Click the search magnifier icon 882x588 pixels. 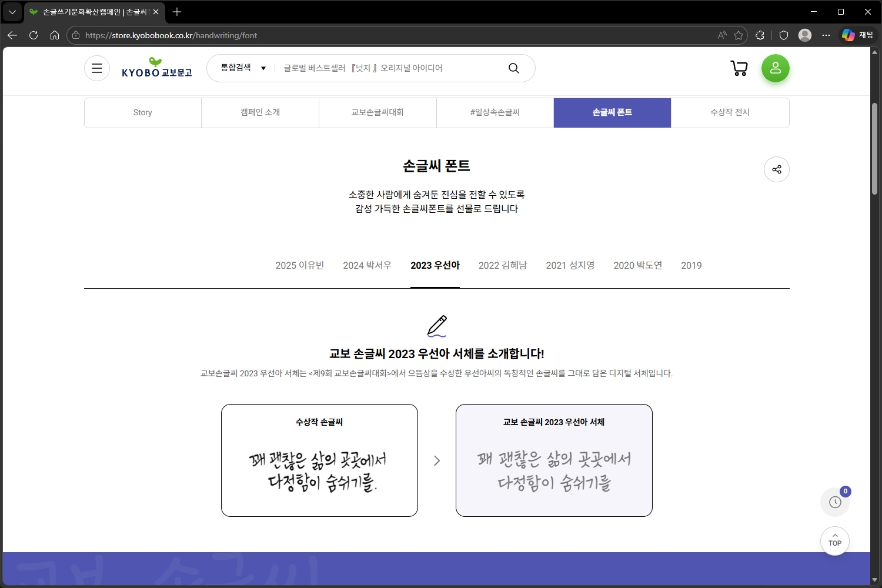tap(514, 68)
